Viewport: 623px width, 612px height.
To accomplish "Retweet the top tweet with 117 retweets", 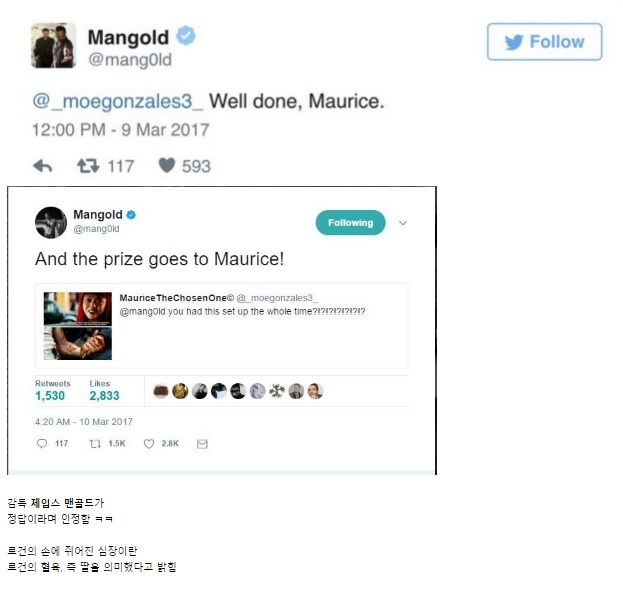I will point(88,166).
